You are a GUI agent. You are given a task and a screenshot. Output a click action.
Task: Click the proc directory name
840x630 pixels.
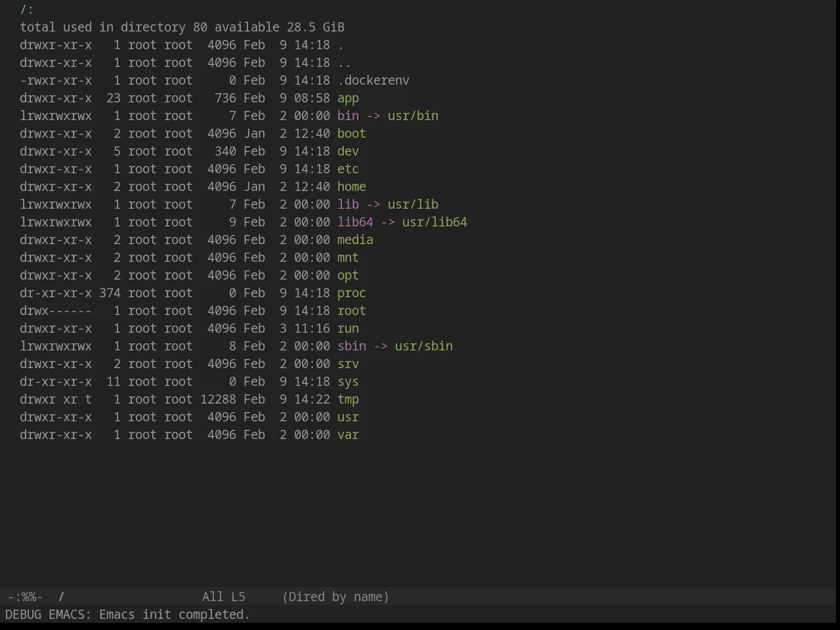352,293
